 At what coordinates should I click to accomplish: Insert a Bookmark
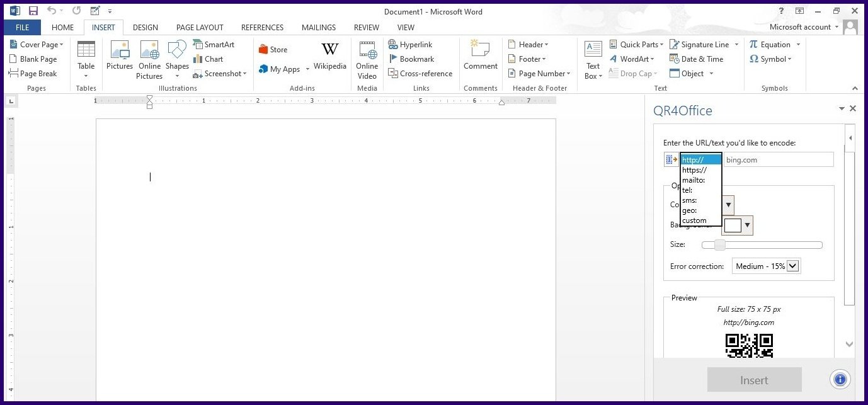[413, 59]
